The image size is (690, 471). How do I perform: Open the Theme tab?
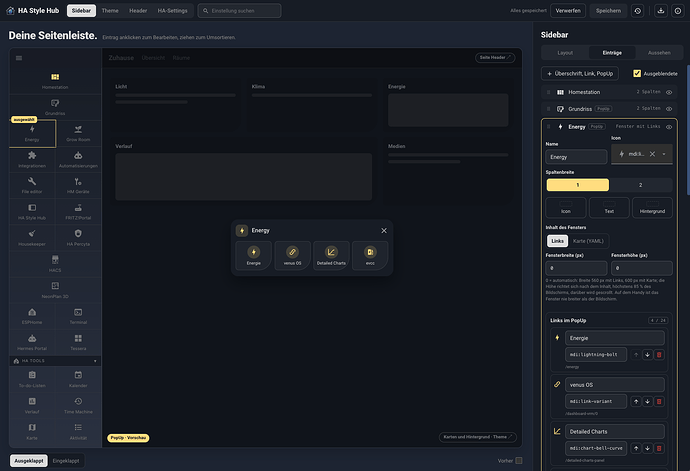pos(110,11)
